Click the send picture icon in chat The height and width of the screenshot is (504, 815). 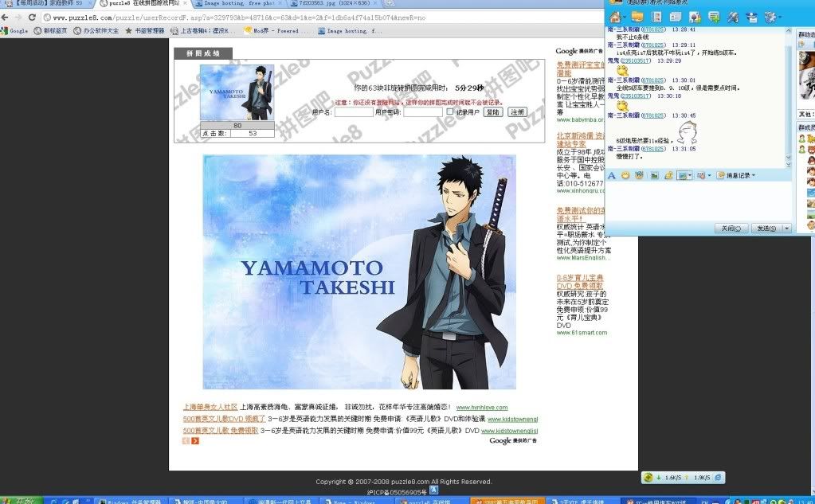[x=654, y=176]
